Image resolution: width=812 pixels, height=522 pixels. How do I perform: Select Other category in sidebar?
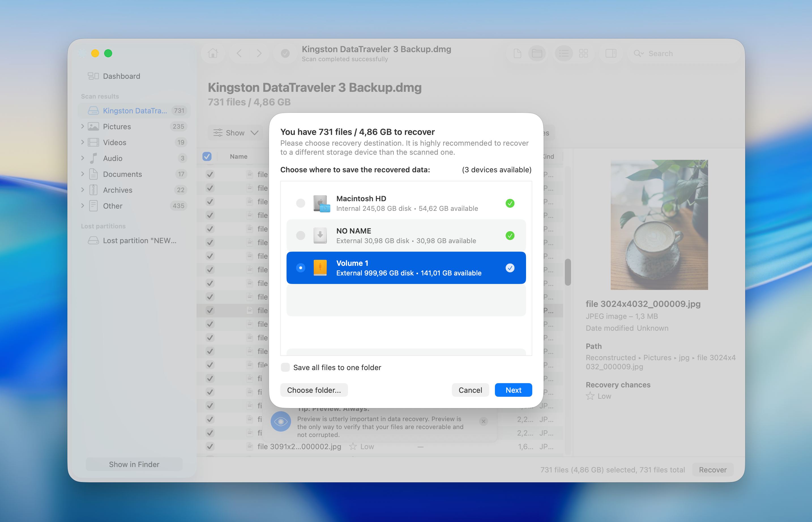[134, 206]
